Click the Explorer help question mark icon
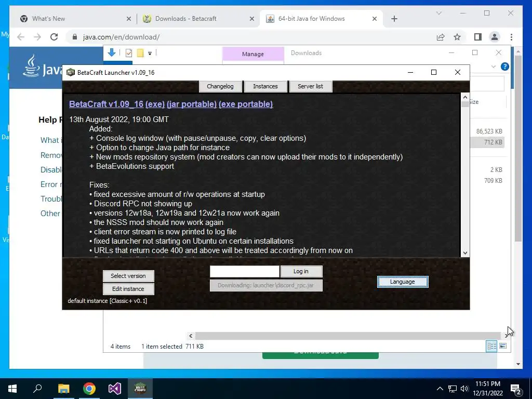Screen dimensions: 532x399 [x=505, y=66]
